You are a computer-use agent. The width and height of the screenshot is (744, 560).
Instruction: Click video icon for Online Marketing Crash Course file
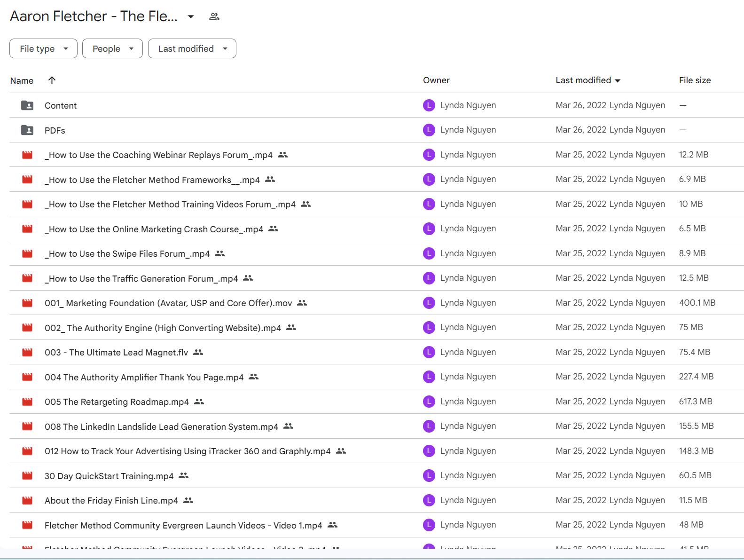point(27,229)
